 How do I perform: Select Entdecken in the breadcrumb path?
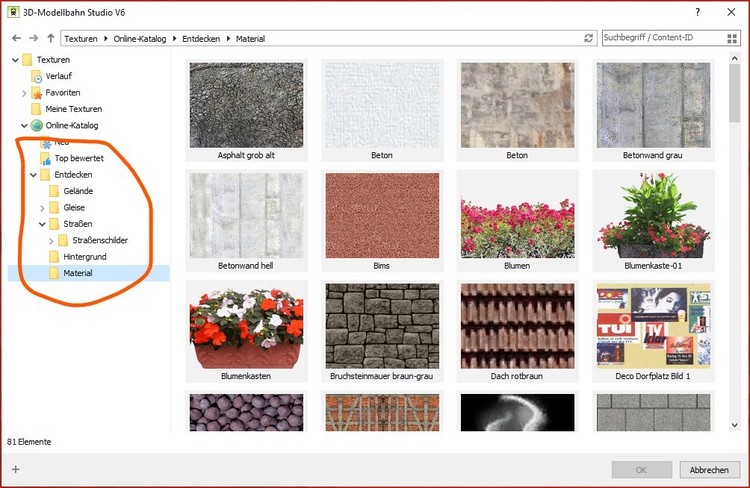click(x=206, y=38)
